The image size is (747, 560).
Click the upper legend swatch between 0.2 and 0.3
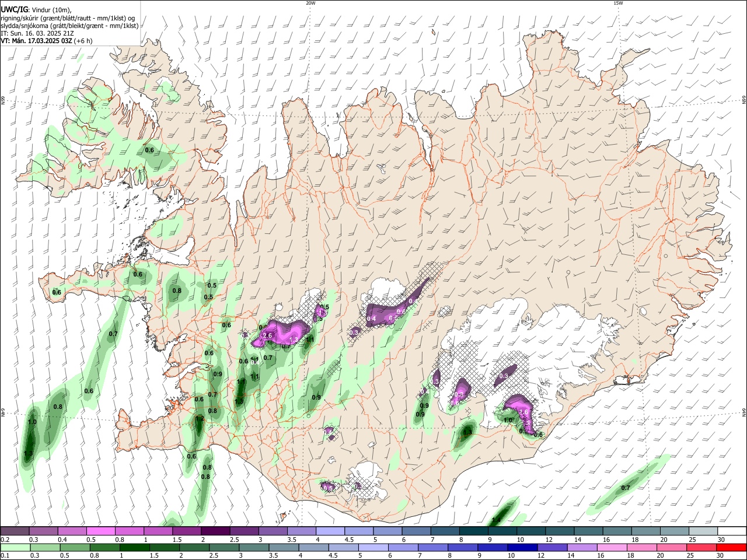pos(15,531)
